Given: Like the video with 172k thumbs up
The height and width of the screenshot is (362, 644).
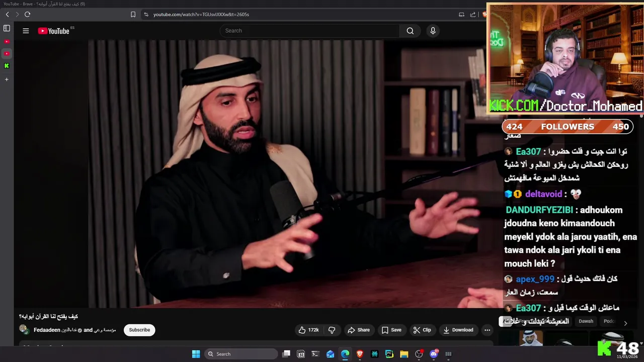Looking at the screenshot, I should click(x=309, y=330).
